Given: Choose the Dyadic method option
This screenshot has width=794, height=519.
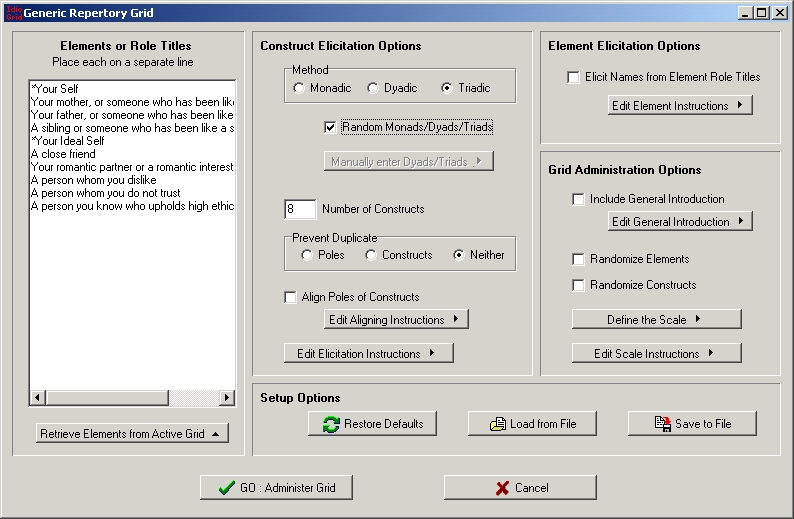Looking at the screenshot, I should pos(373,88).
